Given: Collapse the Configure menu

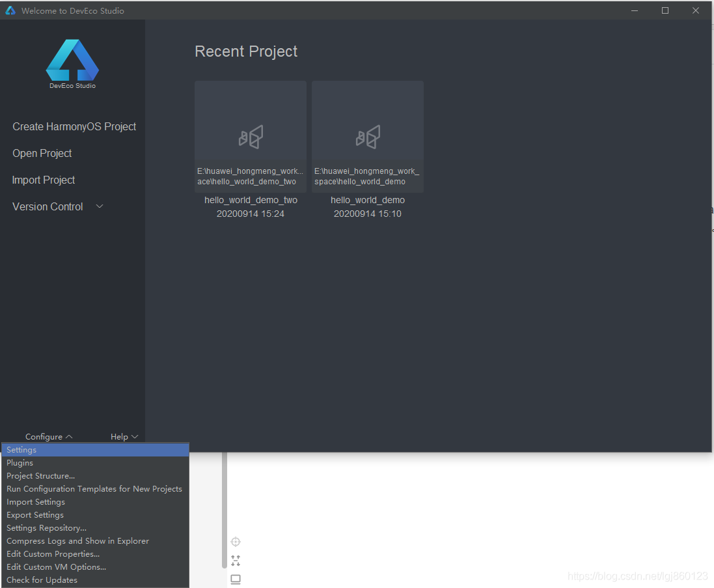Looking at the screenshot, I should pos(49,437).
